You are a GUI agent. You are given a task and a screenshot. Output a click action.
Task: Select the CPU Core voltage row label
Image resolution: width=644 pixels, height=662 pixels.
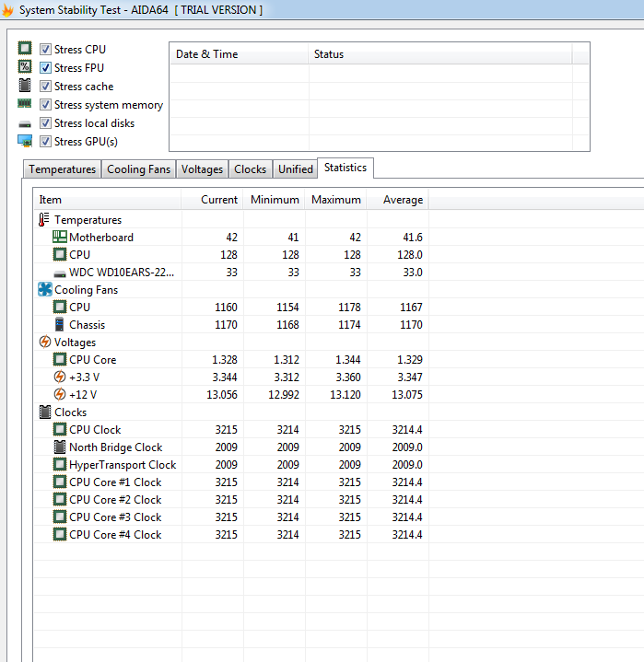click(93, 360)
